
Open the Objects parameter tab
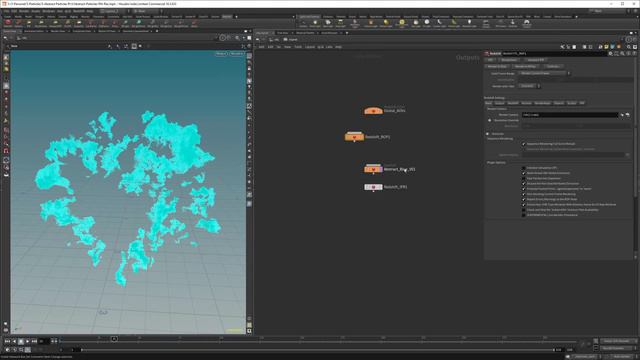point(558,103)
